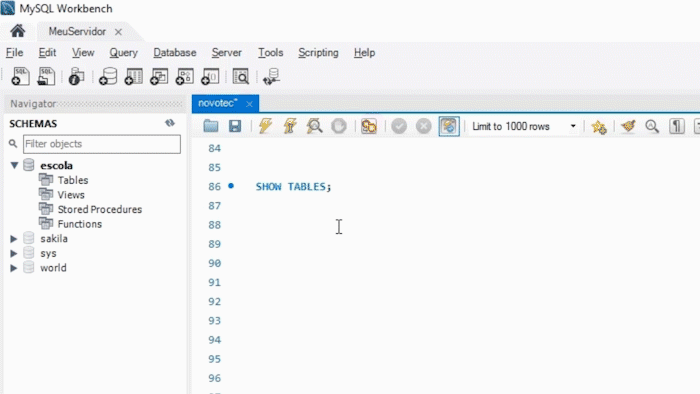Image resolution: width=700 pixels, height=394 pixels.
Task: Toggle the auto-commit mode button
Action: coord(449,126)
